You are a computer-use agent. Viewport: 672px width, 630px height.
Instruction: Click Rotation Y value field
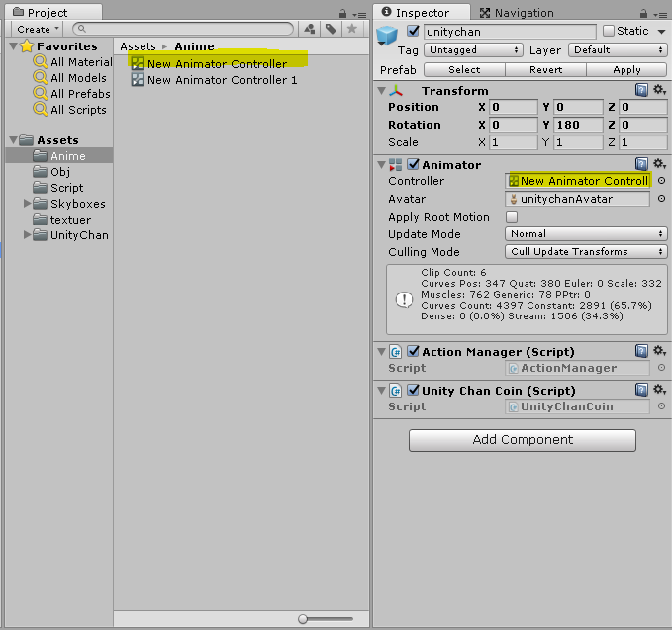click(x=578, y=125)
